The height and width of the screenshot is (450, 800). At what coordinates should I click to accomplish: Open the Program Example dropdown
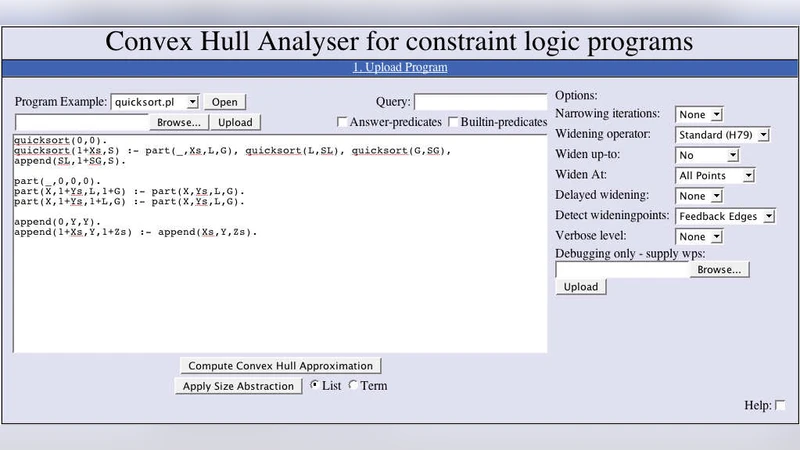[155, 102]
